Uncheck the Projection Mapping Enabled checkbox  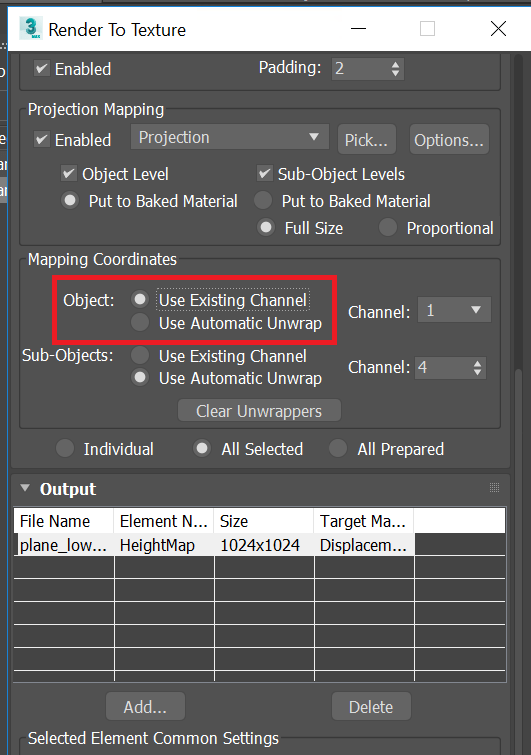(x=42, y=140)
